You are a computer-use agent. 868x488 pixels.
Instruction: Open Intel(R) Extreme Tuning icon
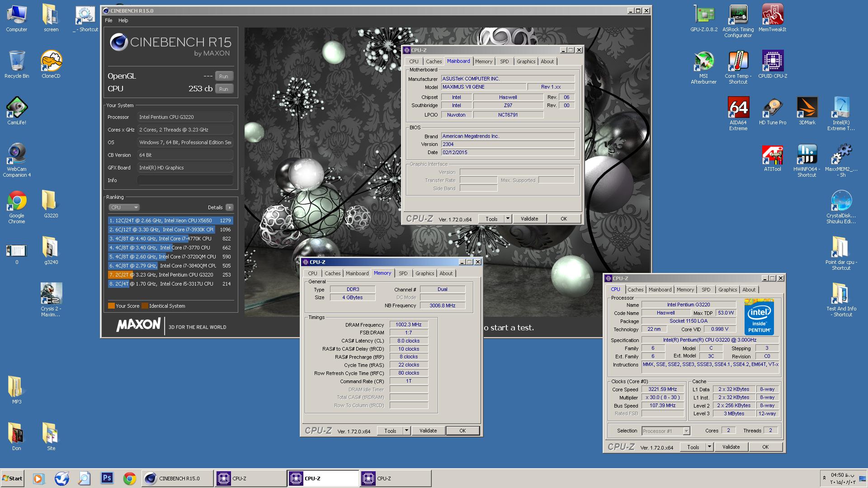(841, 114)
